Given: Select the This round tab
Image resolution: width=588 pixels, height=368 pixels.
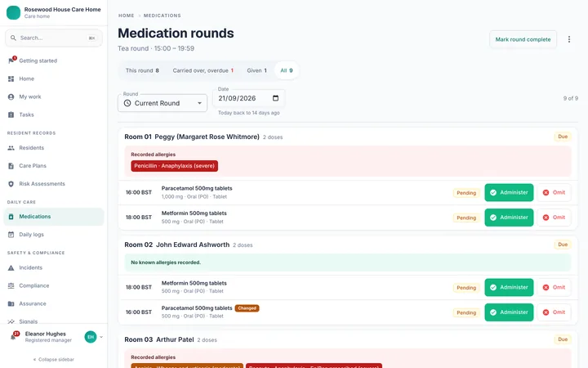Looking at the screenshot, I should (142, 70).
